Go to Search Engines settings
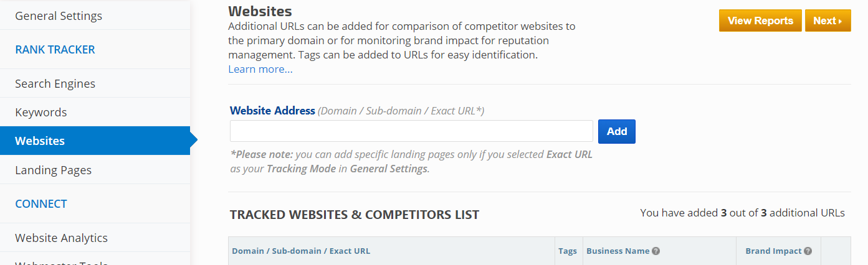The image size is (868, 265). [55, 83]
